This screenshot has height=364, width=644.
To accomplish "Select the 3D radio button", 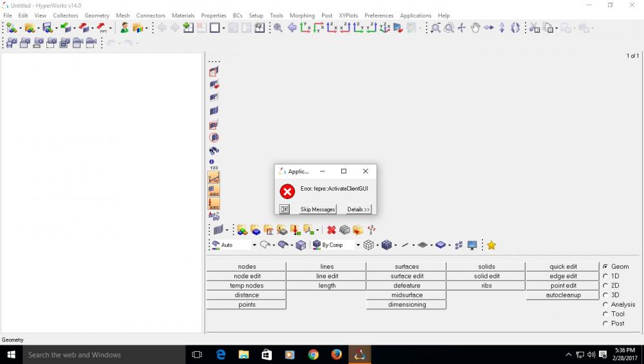I will [x=605, y=295].
